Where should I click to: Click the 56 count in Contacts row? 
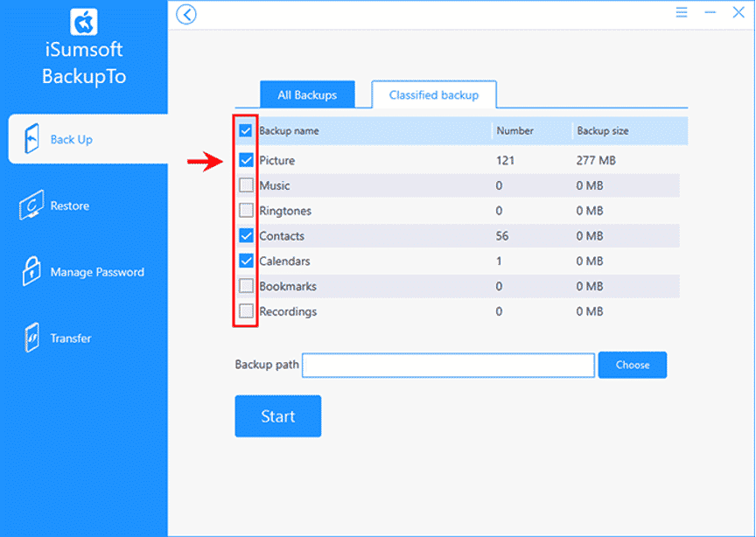(502, 236)
